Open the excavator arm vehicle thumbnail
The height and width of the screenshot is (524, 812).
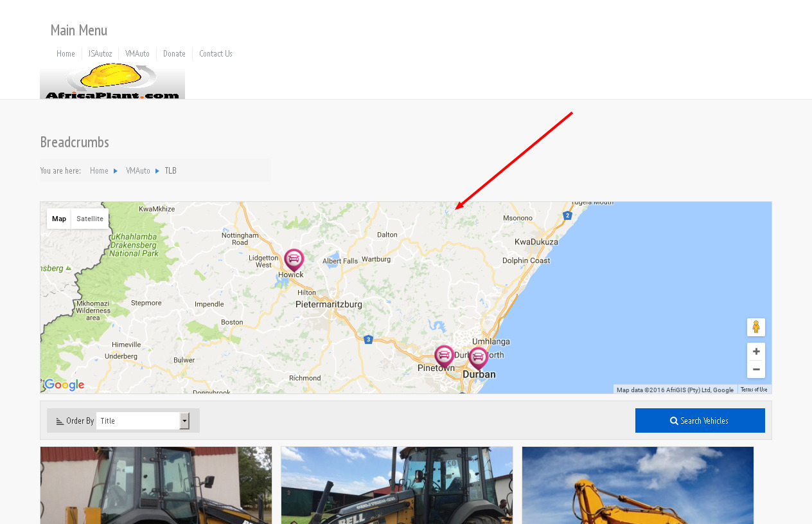pyautogui.click(x=638, y=485)
